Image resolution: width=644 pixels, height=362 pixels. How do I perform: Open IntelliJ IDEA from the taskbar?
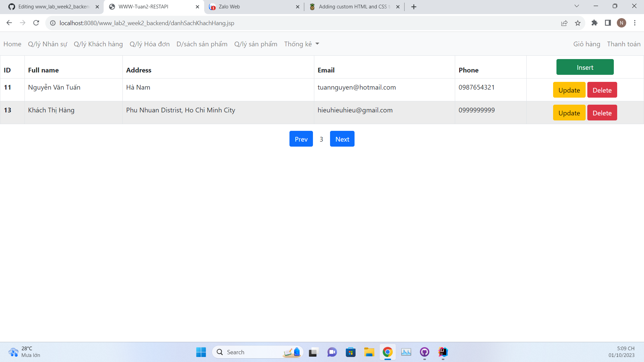tap(443, 352)
